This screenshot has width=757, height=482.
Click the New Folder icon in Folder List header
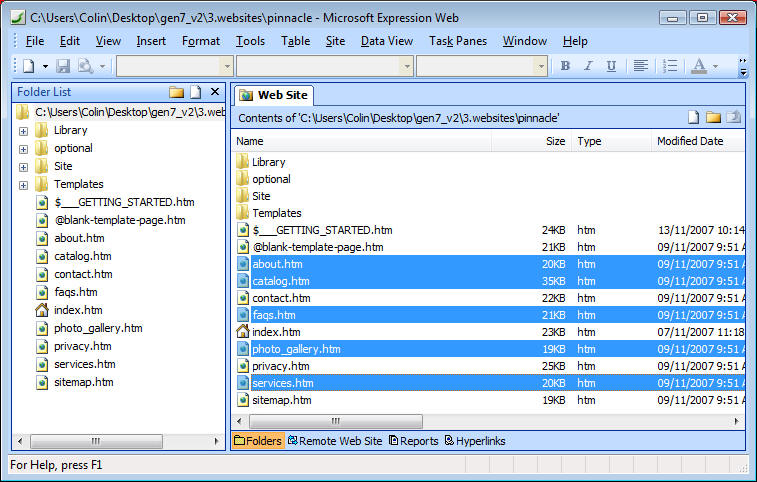pyautogui.click(x=177, y=92)
